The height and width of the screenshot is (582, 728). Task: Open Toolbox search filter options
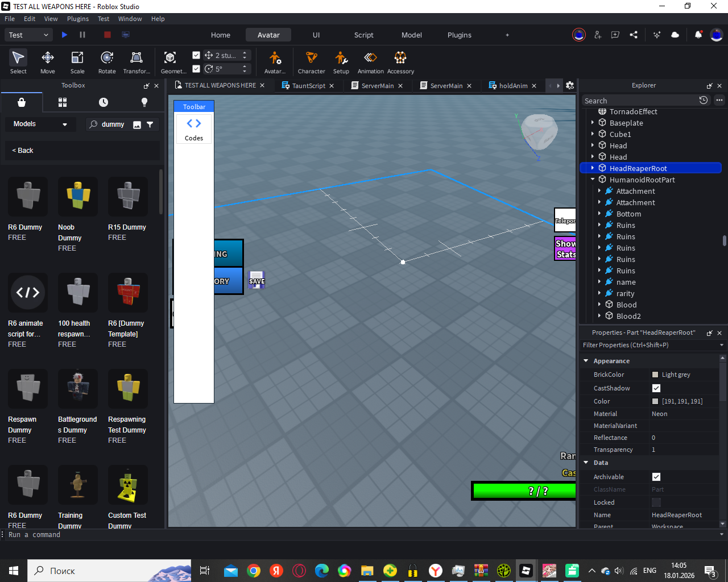[x=150, y=124]
